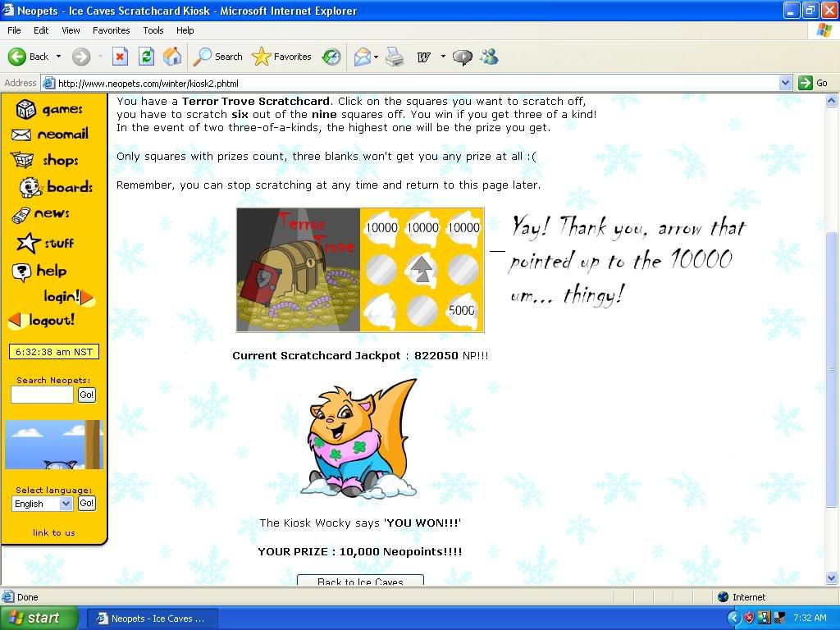Open the Discuss speech bubble icon

click(x=463, y=57)
